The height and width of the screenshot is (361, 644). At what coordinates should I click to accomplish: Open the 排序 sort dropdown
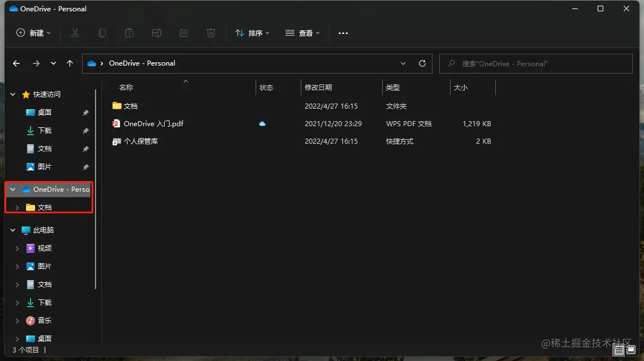(x=252, y=33)
